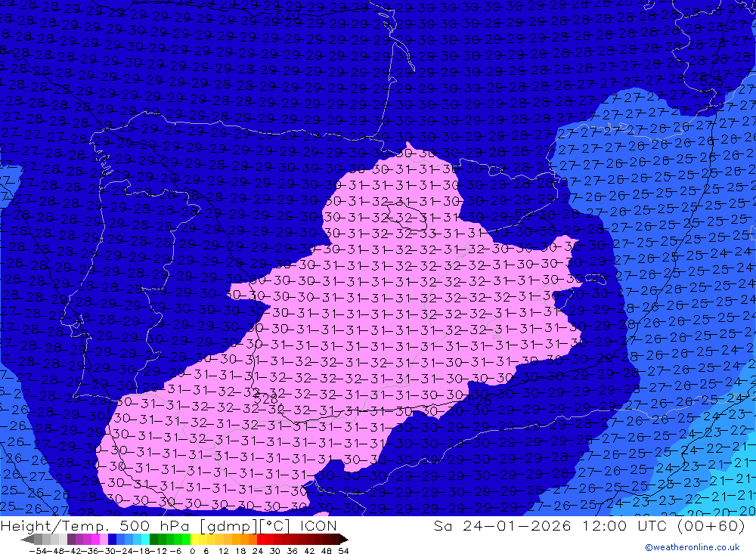Click the legend value -54
This screenshot has height=554, width=756.
(x=38, y=551)
